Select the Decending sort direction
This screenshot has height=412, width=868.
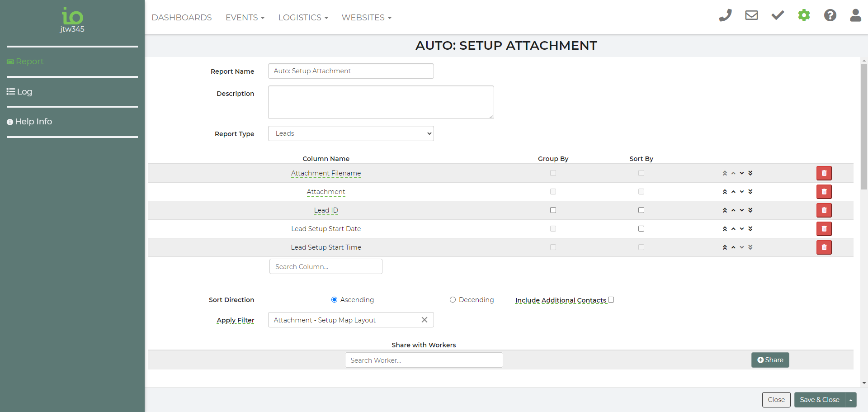click(x=453, y=300)
